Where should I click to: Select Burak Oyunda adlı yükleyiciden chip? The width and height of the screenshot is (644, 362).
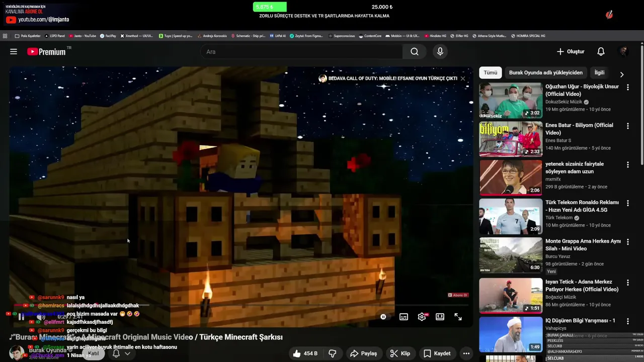coord(546,72)
